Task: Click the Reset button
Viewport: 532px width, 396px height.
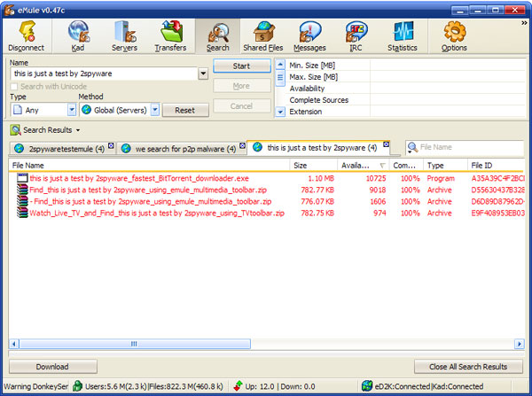Action: point(185,110)
